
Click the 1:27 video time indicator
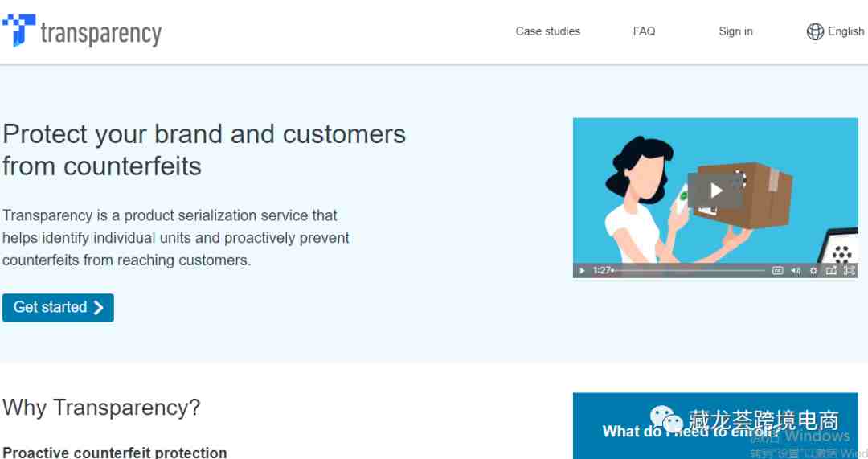click(601, 271)
